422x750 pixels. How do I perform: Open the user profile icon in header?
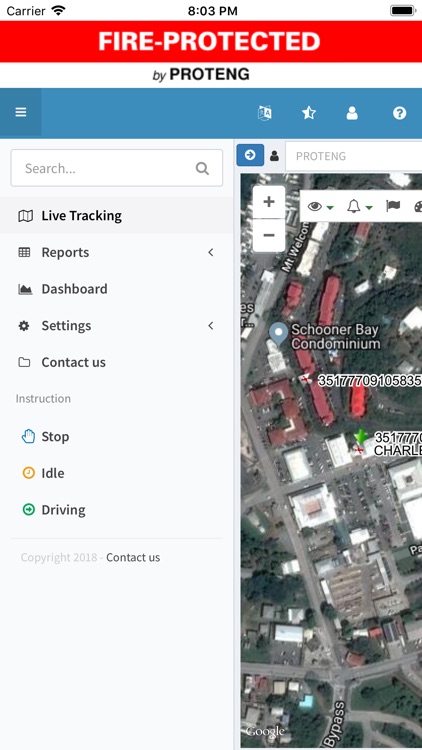tap(352, 113)
